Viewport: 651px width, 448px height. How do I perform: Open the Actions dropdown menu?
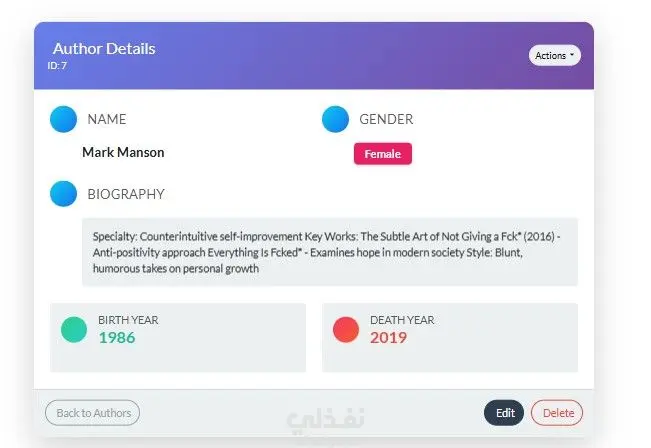click(555, 55)
